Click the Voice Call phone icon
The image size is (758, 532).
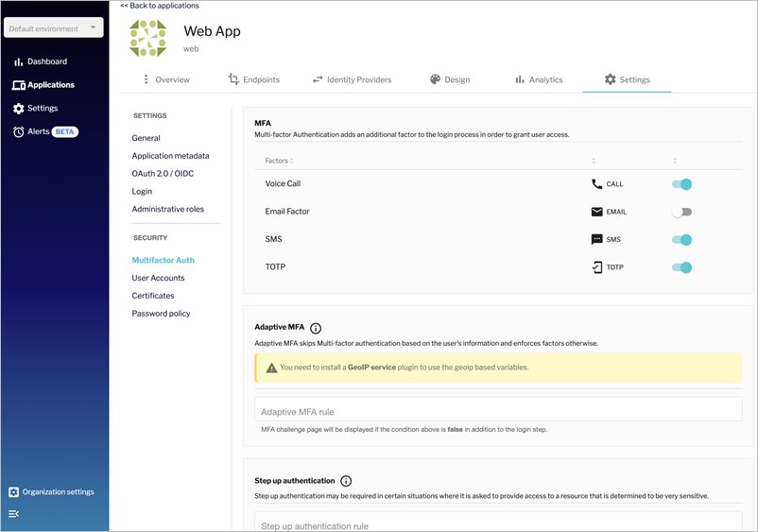[596, 184]
